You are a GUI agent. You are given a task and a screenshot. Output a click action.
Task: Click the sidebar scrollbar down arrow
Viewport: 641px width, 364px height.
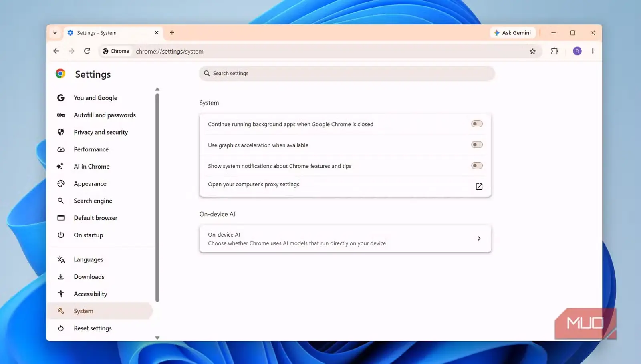157,338
